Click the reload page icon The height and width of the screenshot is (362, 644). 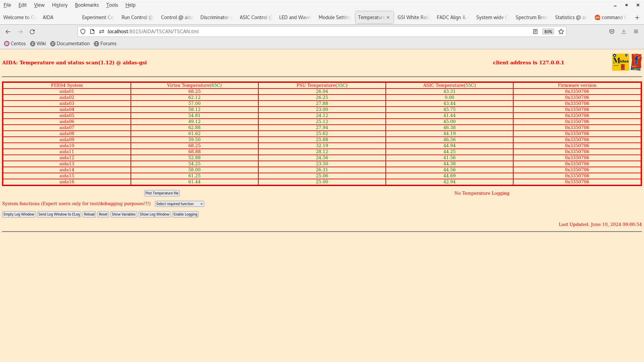pos(32,32)
